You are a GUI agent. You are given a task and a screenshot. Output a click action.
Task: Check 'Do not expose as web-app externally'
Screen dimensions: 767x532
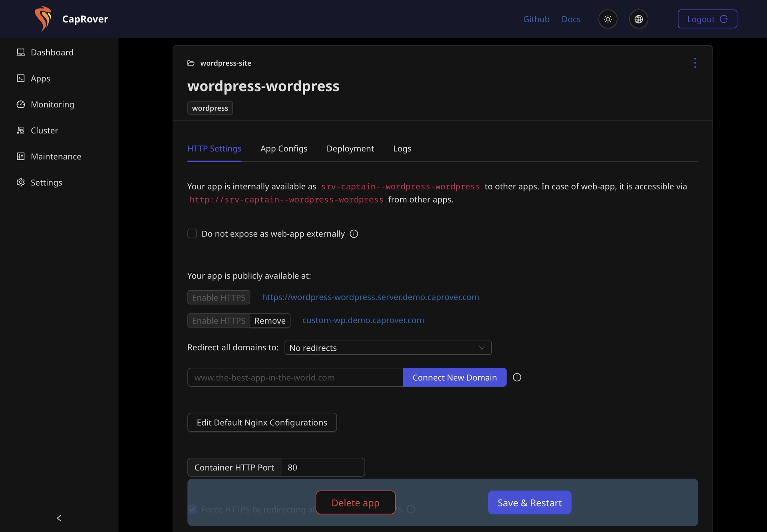(192, 234)
